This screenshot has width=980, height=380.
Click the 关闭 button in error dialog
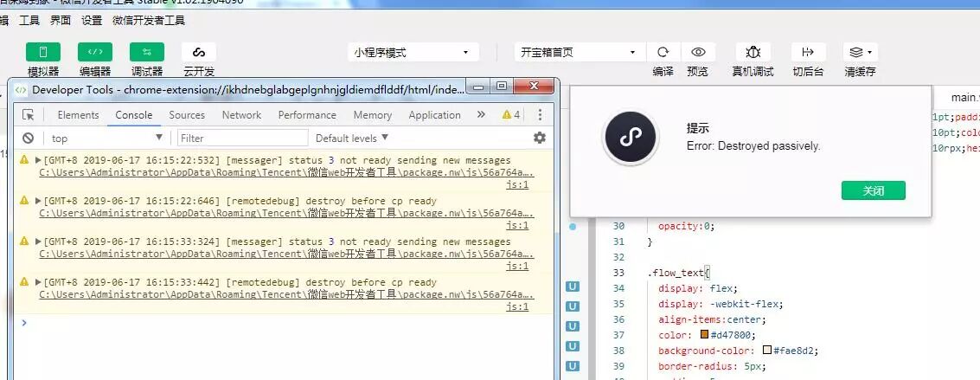tap(873, 190)
